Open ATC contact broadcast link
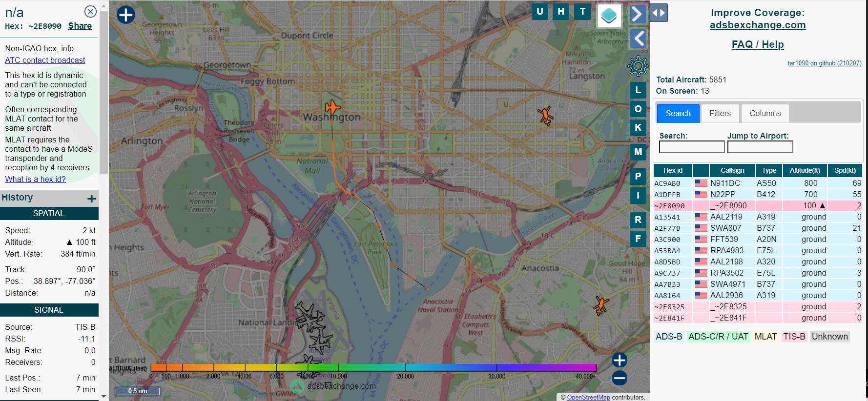Screen dimensions: 868x401 point(45,60)
